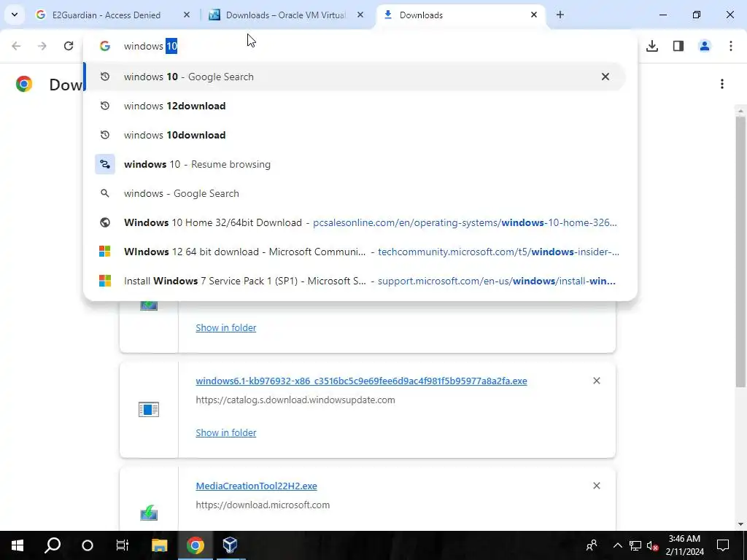Open the tab search dropdown arrow

pyautogui.click(x=15, y=15)
